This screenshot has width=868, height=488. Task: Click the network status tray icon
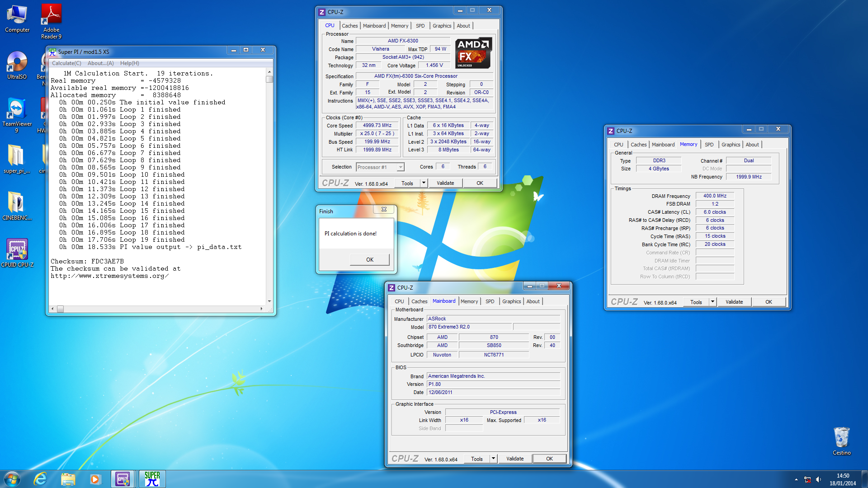807,479
